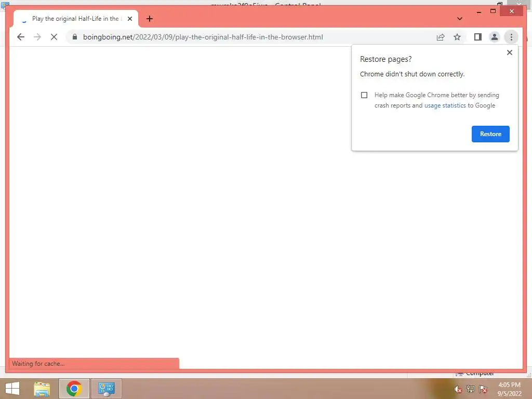Click the Restore pages? heading

click(x=386, y=59)
